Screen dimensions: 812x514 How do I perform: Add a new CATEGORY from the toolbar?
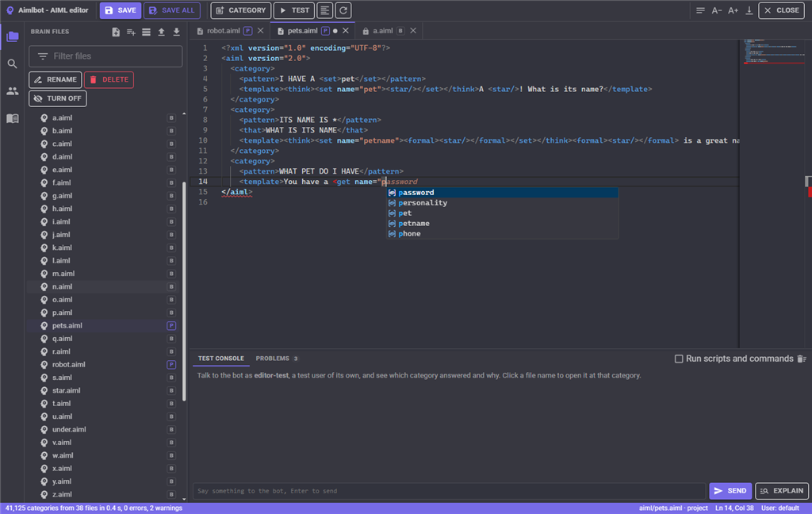point(241,10)
